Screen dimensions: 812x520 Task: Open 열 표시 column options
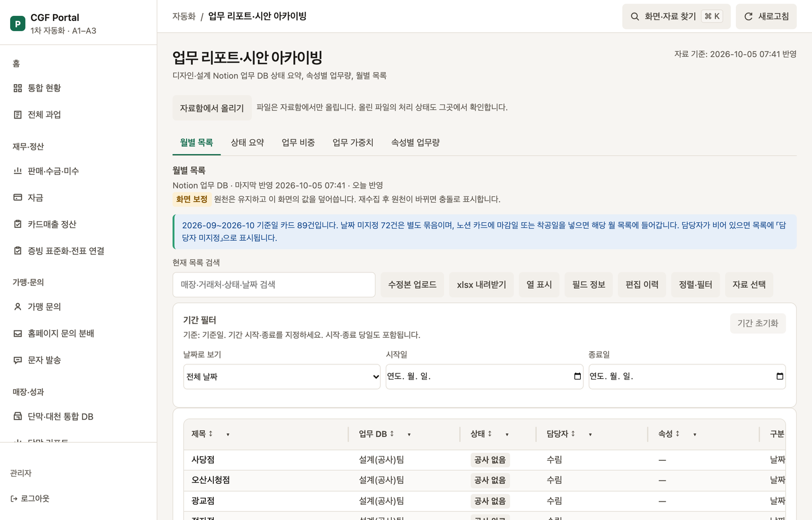(539, 285)
